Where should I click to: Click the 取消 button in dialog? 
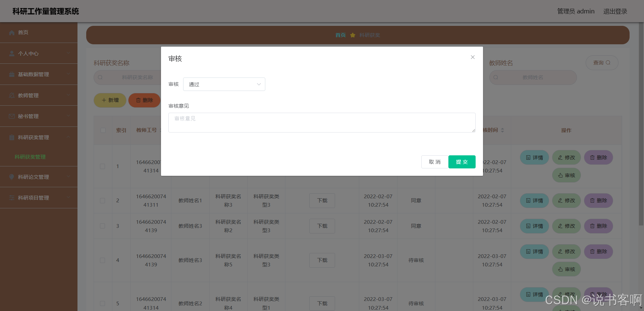click(435, 162)
